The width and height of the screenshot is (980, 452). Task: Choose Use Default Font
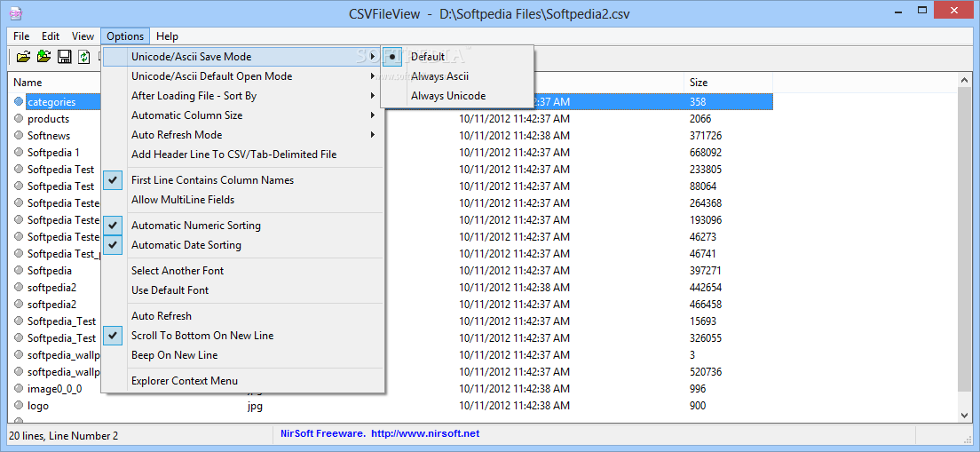pyautogui.click(x=242, y=290)
